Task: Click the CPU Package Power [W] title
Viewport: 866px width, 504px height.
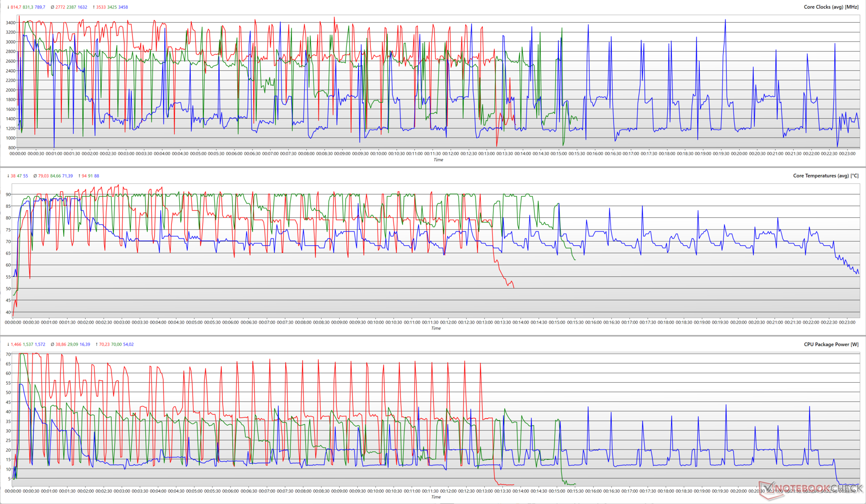Action: pos(831,344)
